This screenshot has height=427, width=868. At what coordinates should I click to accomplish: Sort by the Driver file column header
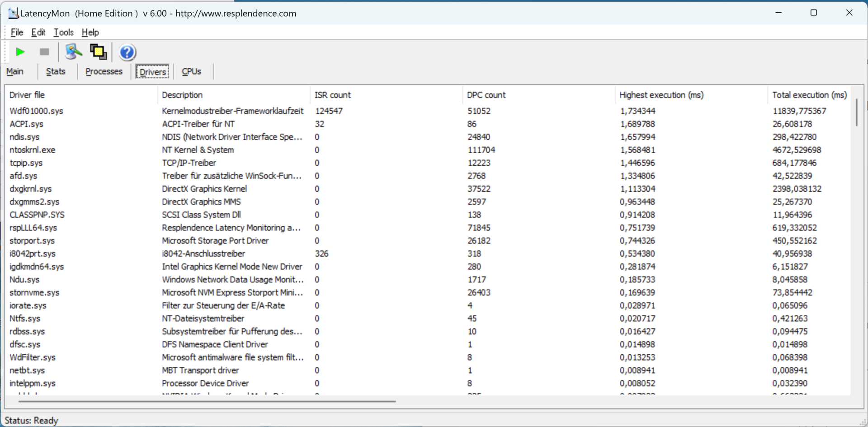27,95
